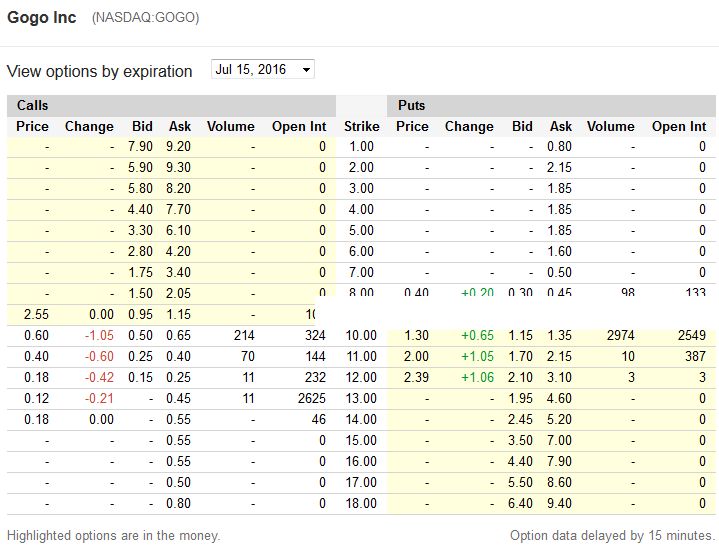Click put change value +1.05
The height and width of the screenshot is (548, 719).
pyautogui.click(x=477, y=356)
